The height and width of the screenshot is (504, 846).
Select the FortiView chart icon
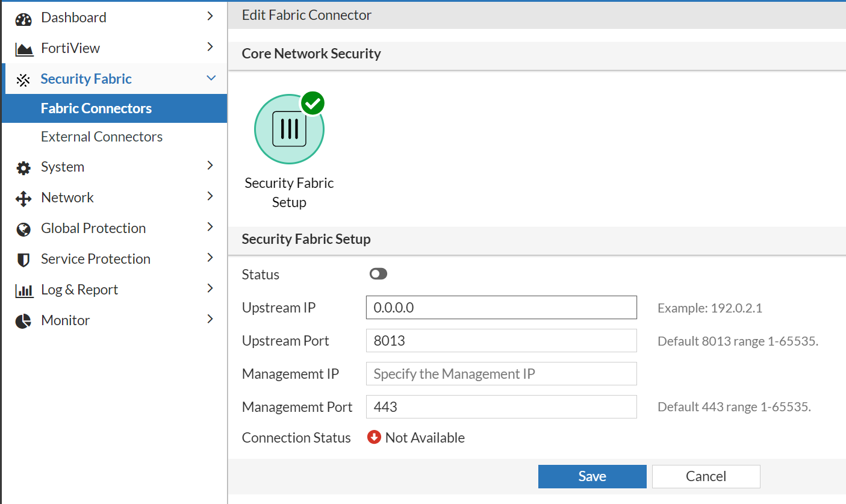[x=23, y=48]
